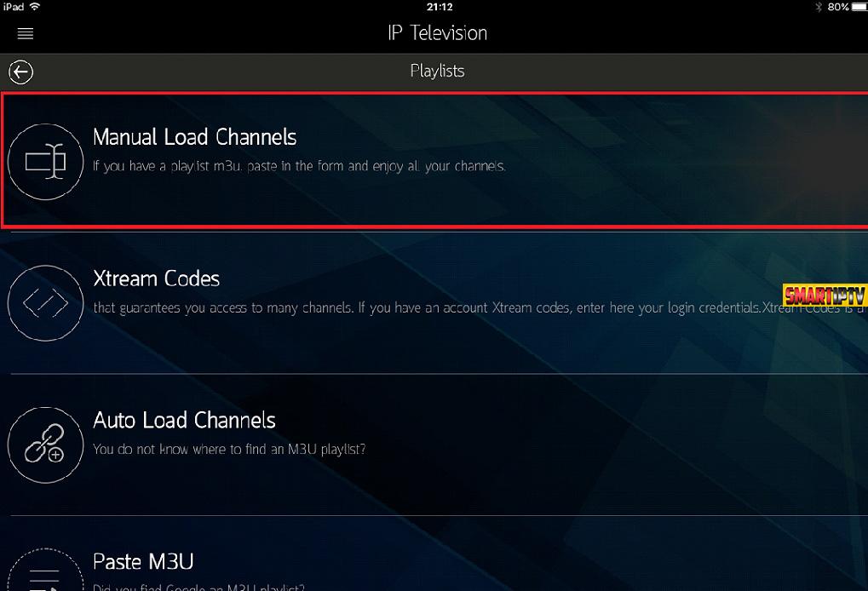Image resolution: width=868 pixels, height=591 pixels.
Task: Tap the 80% battery indicator
Action: 847,7
